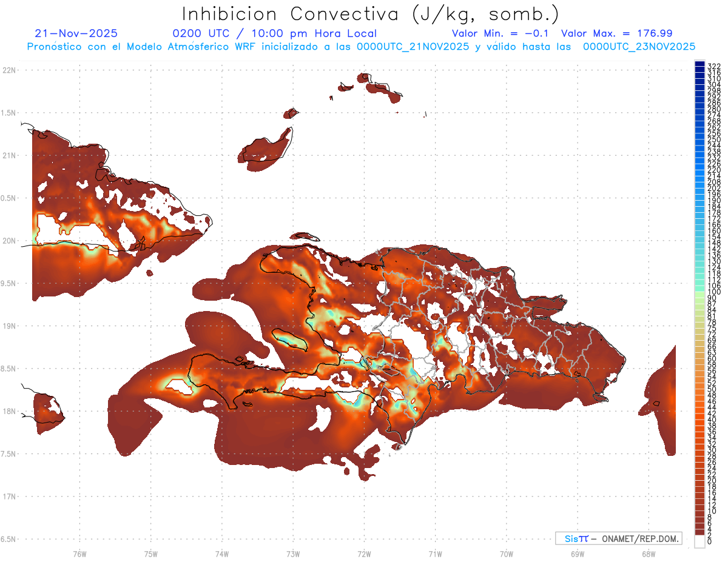This screenshot has height=562, width=728.
Task: Click the "ONAMET/REP.DOM." credit text
Action: [639, 538]
